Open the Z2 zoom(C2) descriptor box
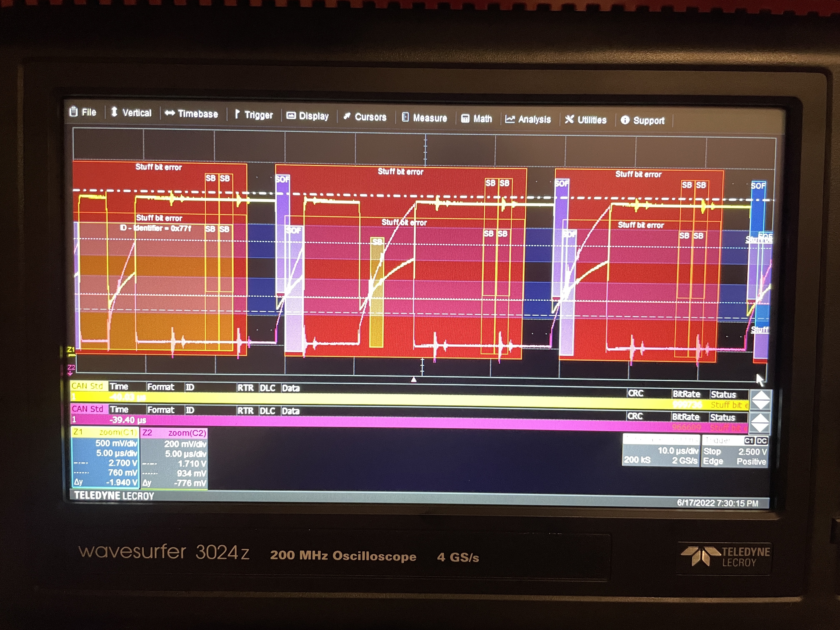This screenshot has height=630, width=840. click(x=174, y=458)
